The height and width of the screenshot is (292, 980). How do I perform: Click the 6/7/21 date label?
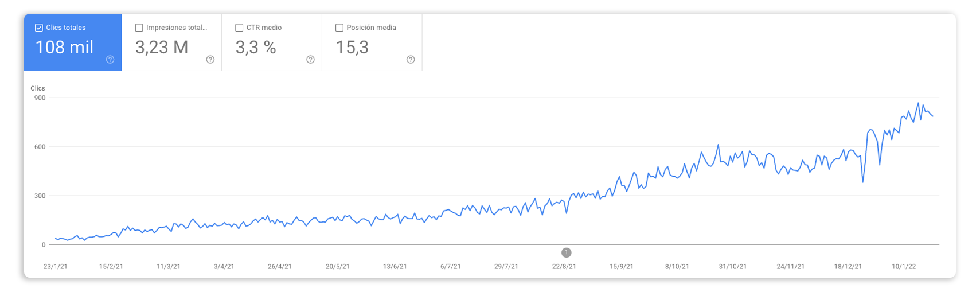[450, 267]
